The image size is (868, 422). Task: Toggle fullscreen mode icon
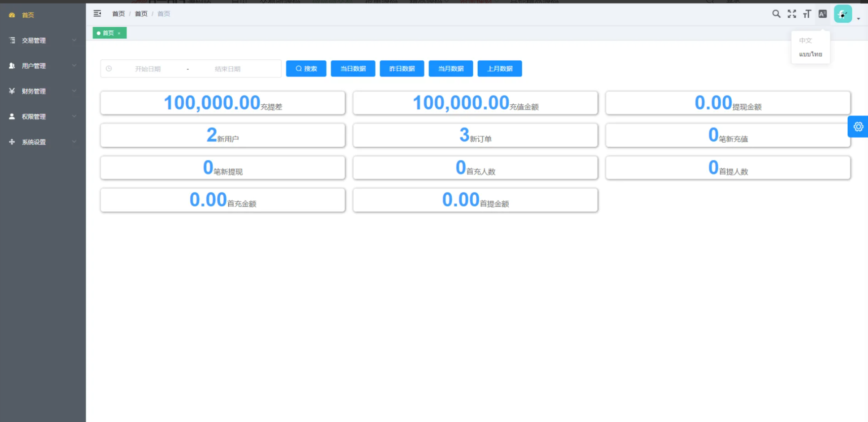point(792,14)
